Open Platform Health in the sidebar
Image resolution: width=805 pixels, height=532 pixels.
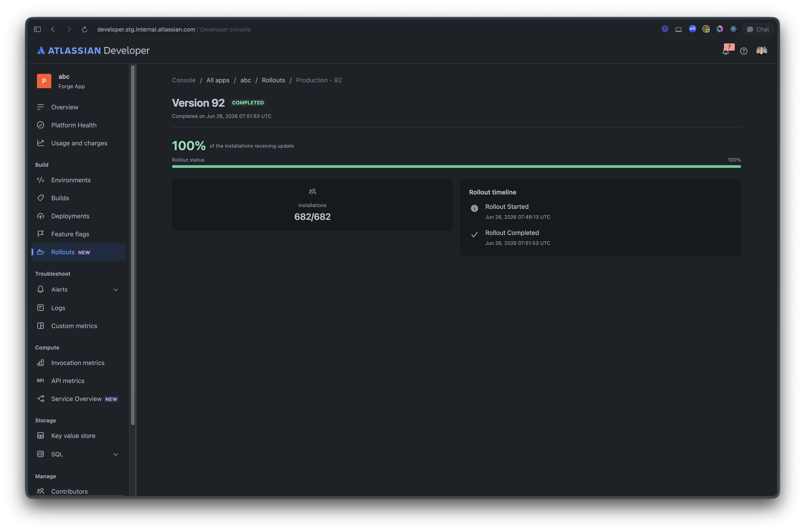click(78, 125)
